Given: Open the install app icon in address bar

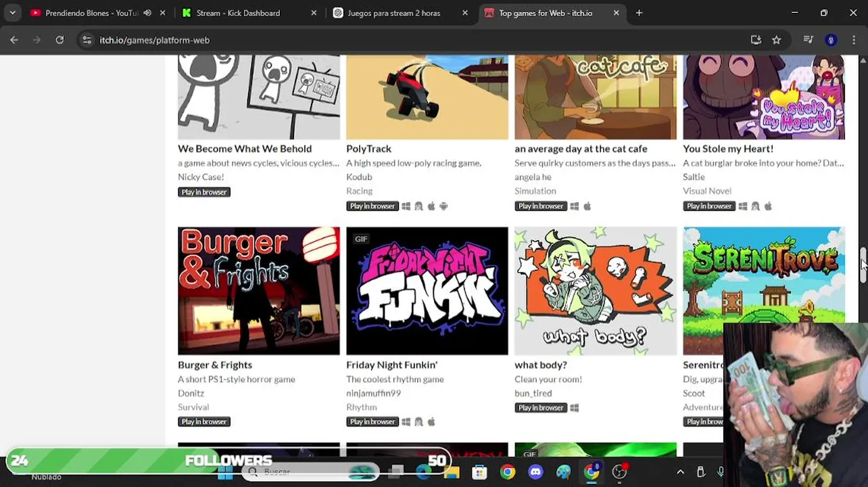Looking at the screenshot, I should (756, 40).
